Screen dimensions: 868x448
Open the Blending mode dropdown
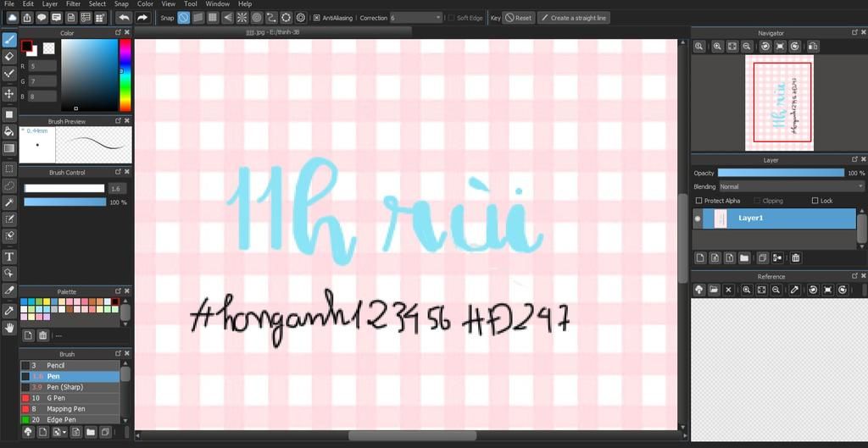[792, 187]
